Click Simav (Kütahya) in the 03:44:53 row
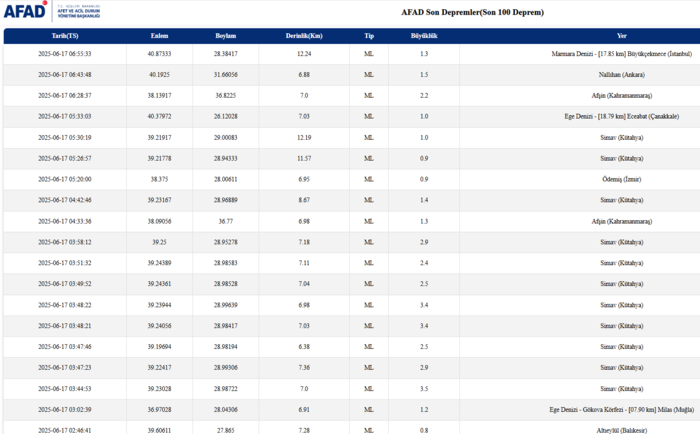 tap(622, 389)
